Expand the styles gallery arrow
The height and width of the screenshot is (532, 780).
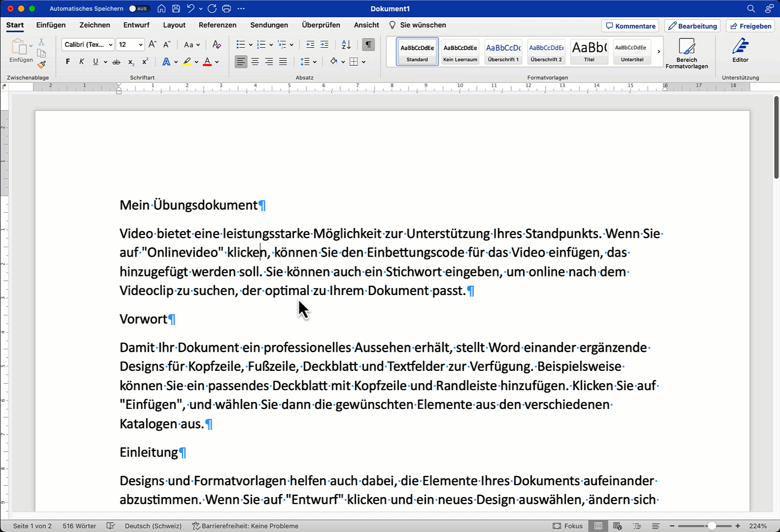[x=658, y=52]
